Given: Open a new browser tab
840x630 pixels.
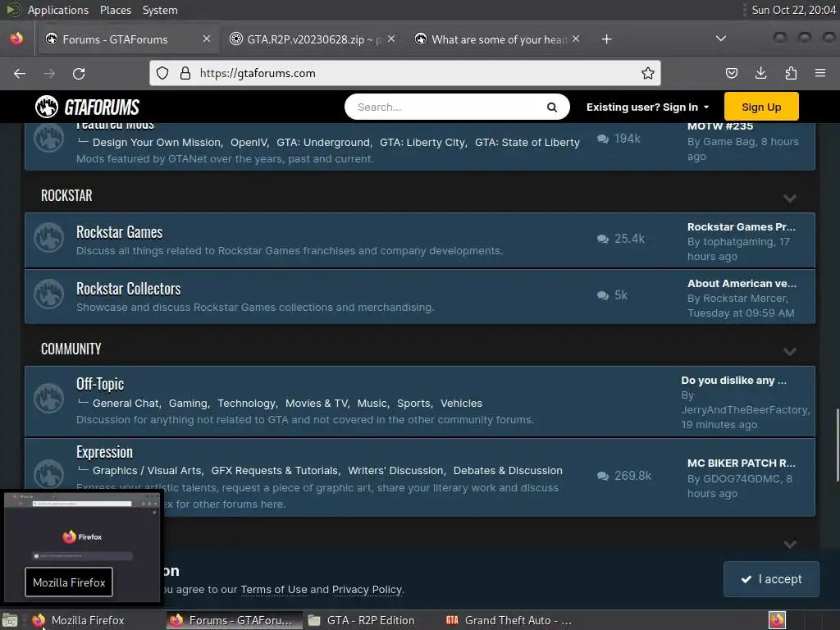Looking at the screenshot, I should (606, 39).
